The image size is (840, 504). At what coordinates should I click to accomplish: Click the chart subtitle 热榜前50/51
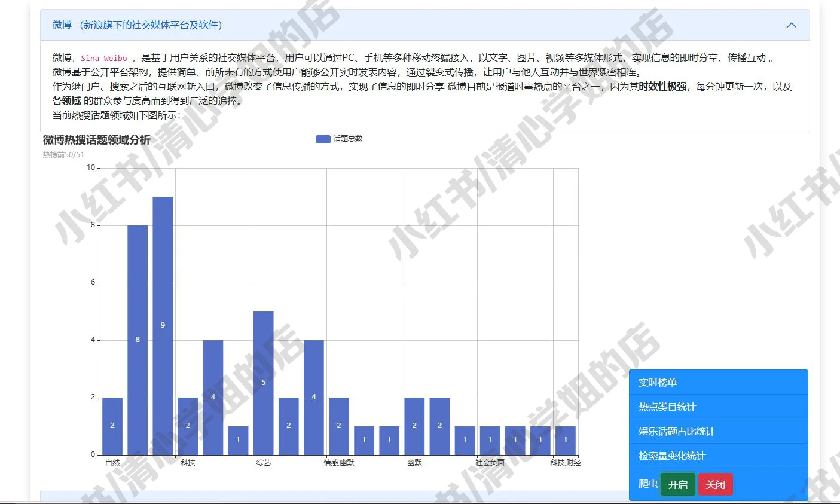coord(63,155)
